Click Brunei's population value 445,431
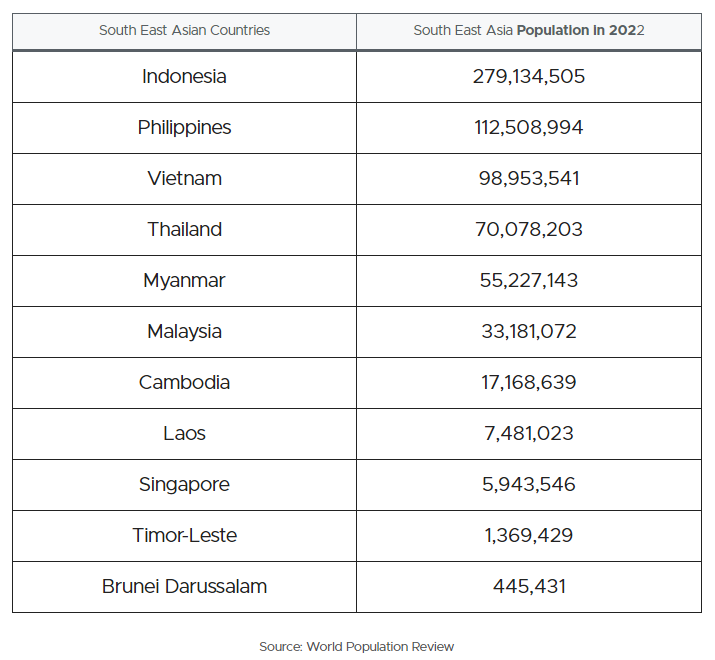Screen dimensions: 715x660 click(x=528, y=586)
